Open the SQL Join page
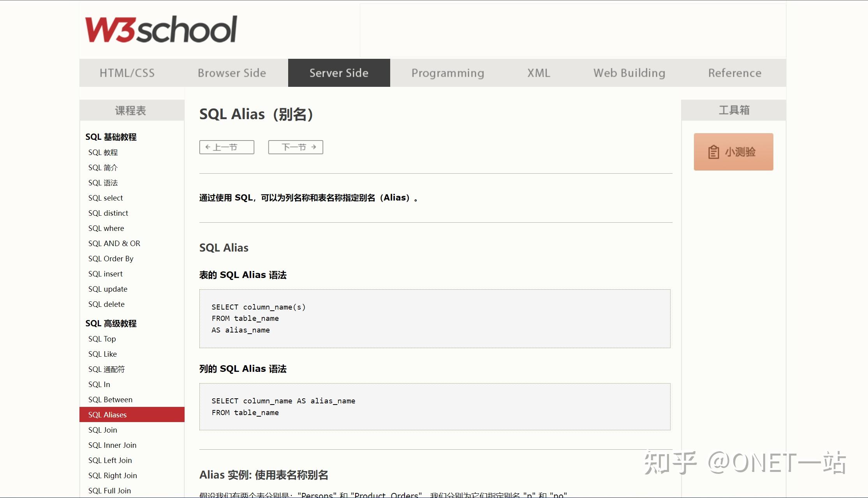Viewport: 868px width, 498px height. 102,430
